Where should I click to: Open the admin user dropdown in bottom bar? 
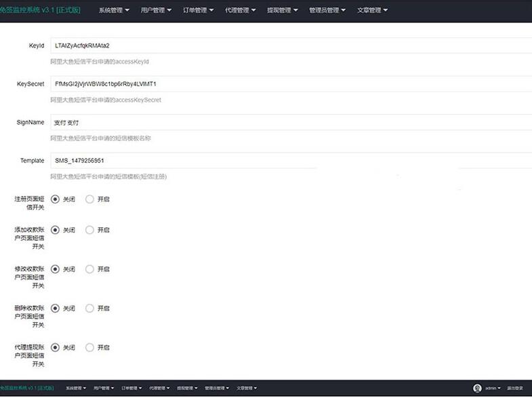493,389
